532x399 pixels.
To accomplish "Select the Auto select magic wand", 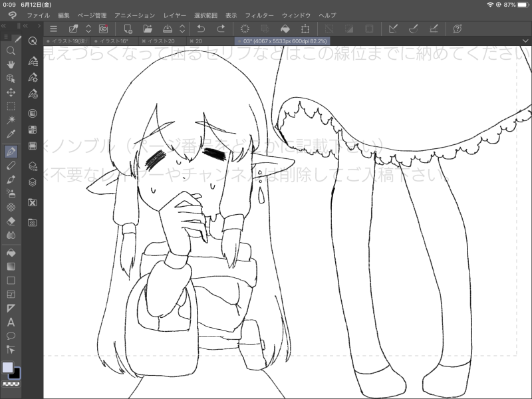I will (x=11, y=120).
